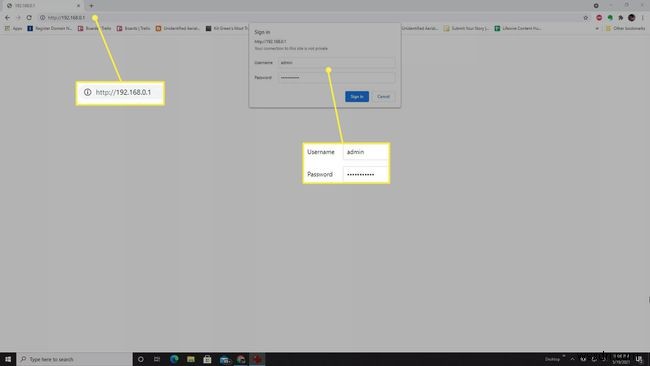650x366 pixels.
Task: Open the Mail app on the taskbar
Action: [224, 359]
